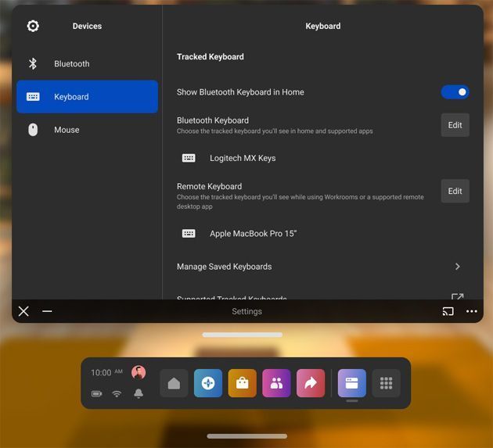Viewport: 493px width, 448px height.
Task: Toggle Show Bluetooth Keyboard in Home switch
Action: [x=455, y=92]
